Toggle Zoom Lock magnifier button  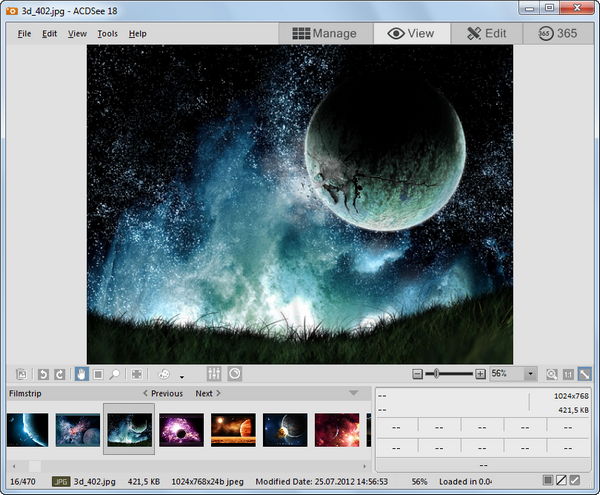(x=551, y=374)
